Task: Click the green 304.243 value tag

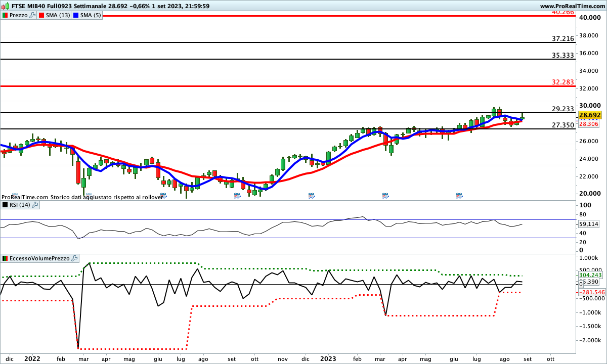Action: tap(590, 275)
